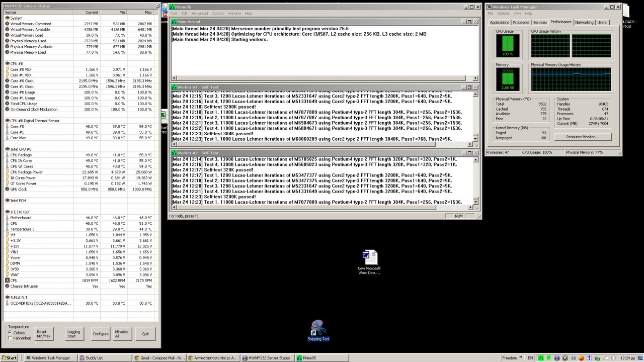644x362 pixels.
Task: Click the EN language indicator
Action: [x=530, y=358]
